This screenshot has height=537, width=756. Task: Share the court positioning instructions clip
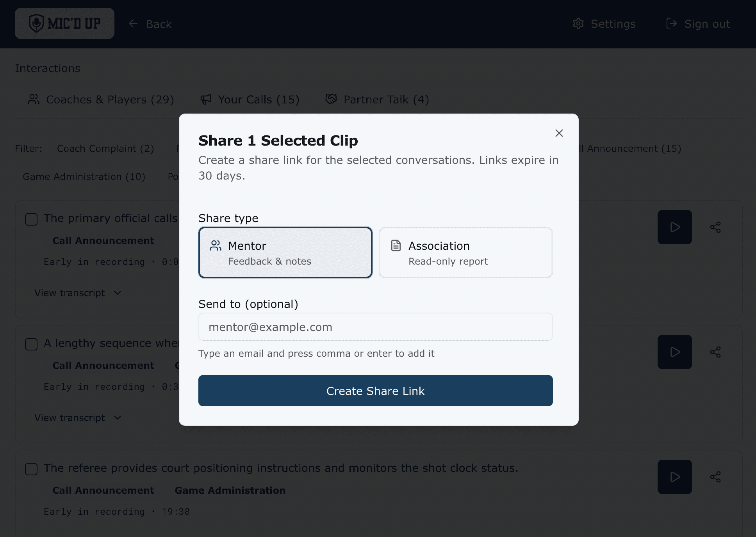coord(715,477)
